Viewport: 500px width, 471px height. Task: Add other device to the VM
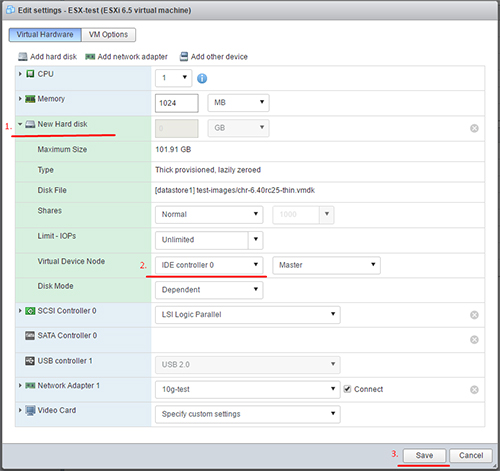pos(214,57)
